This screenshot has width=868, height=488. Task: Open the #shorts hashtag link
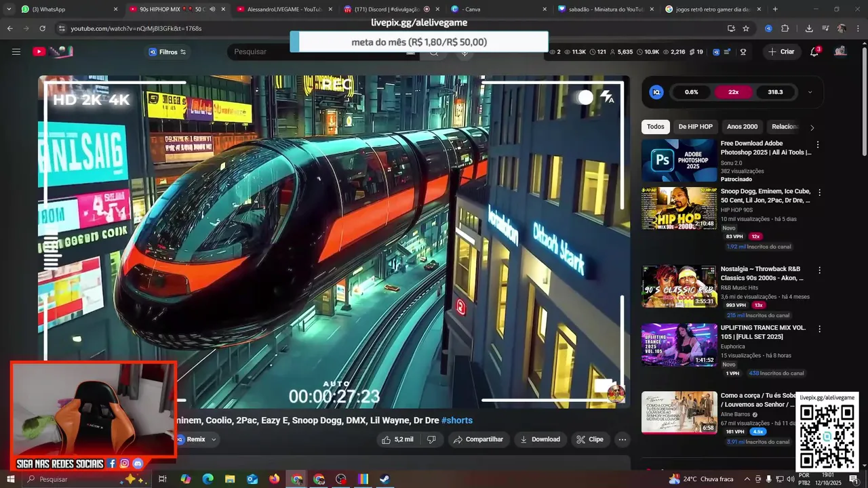point(457,420)
